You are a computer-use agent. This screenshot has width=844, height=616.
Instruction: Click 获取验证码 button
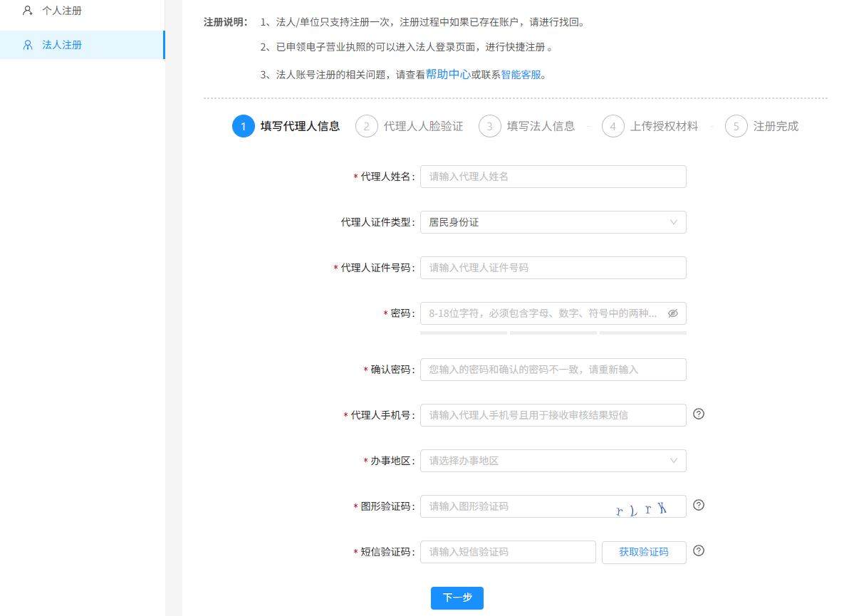(x=644, y=552)
